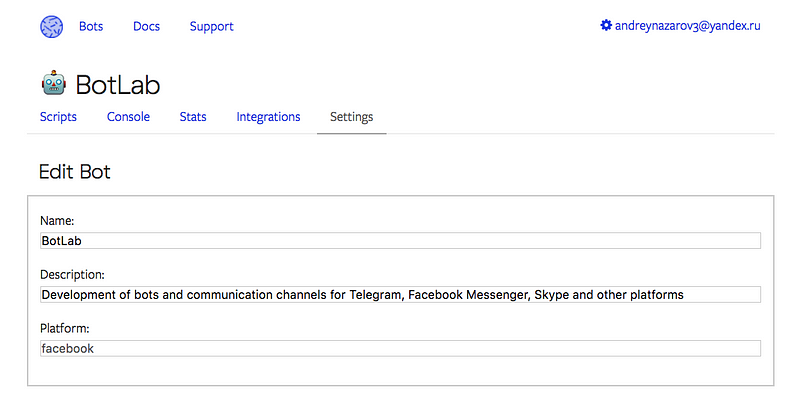800x396 pixels.
Task: Open the Docs navigation link
Action: coord(146,27)
